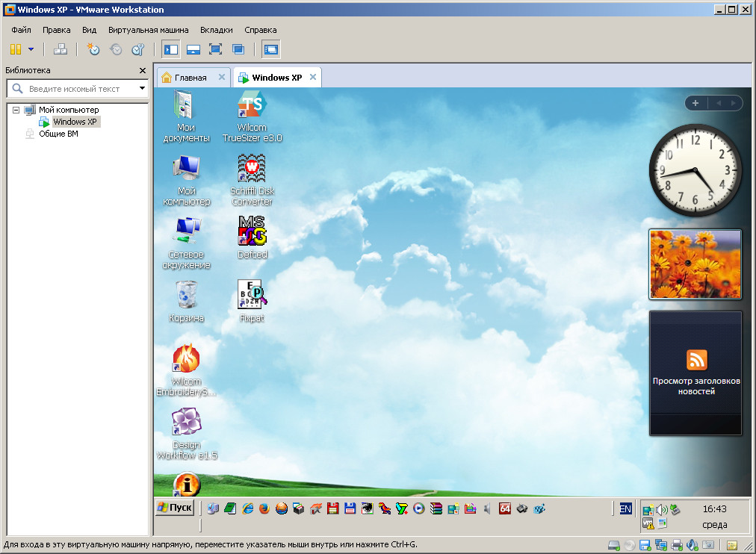Open the Файл menu
The image size is (756, 554).
[x=21, y=30]
